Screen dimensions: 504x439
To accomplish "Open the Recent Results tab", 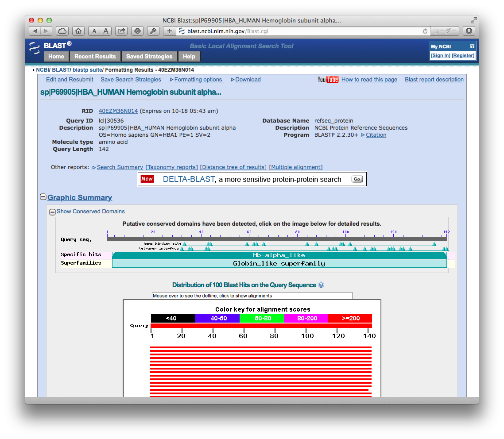I will [x=95, y=57].
